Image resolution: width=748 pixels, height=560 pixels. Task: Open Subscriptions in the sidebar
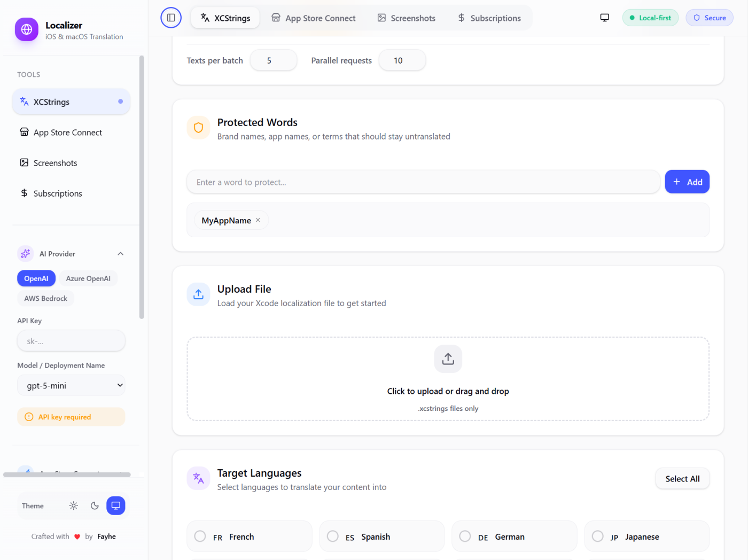pyautogui.click(x=58, y=193)
